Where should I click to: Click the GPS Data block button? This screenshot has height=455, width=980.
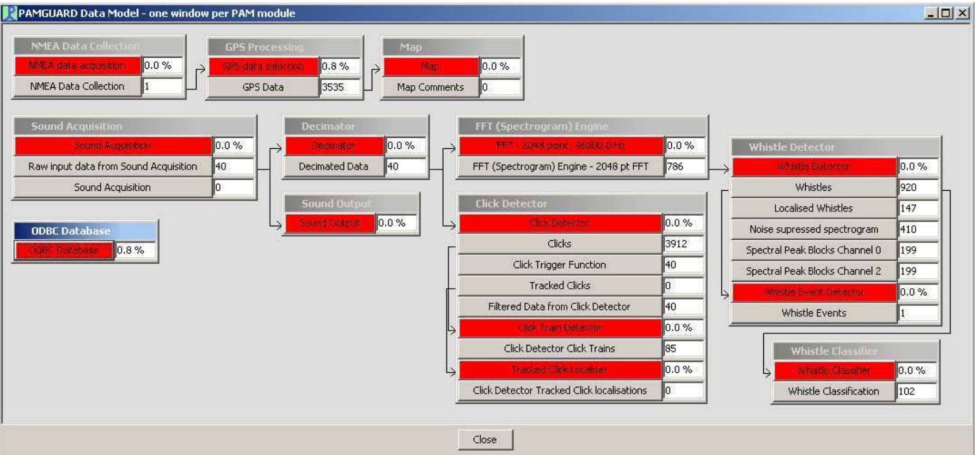coord(263,87)
